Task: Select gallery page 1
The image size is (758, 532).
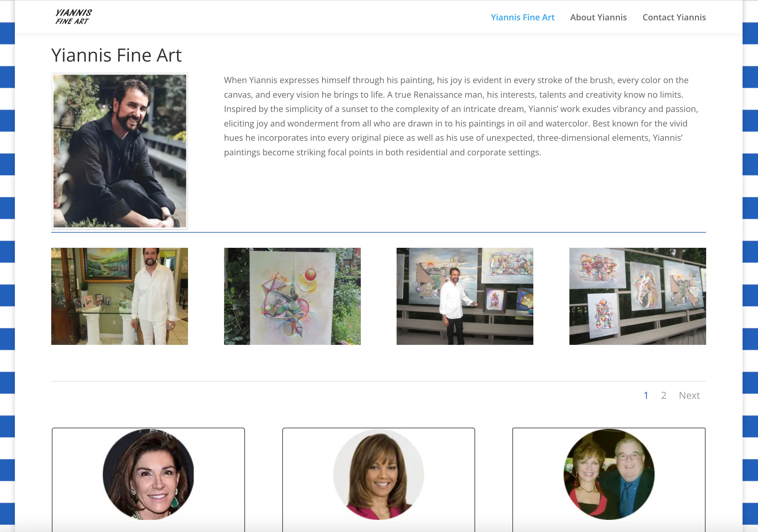Action: click(646, 395)
